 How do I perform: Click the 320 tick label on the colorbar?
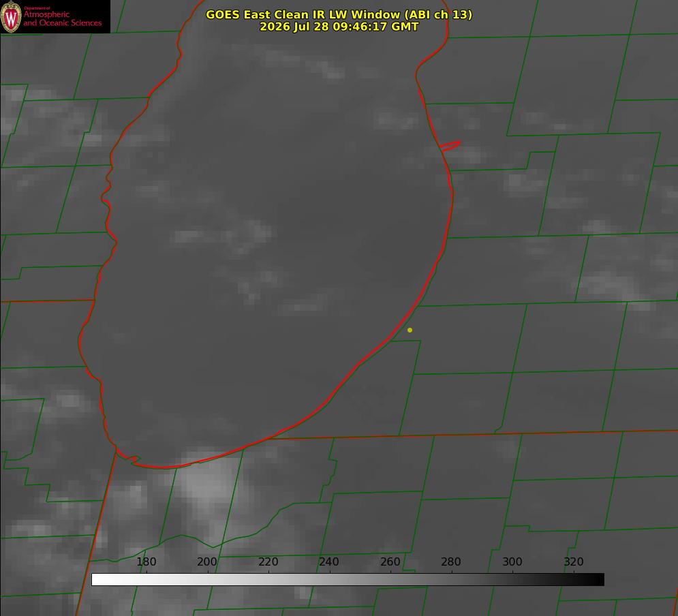coord(574,561)
